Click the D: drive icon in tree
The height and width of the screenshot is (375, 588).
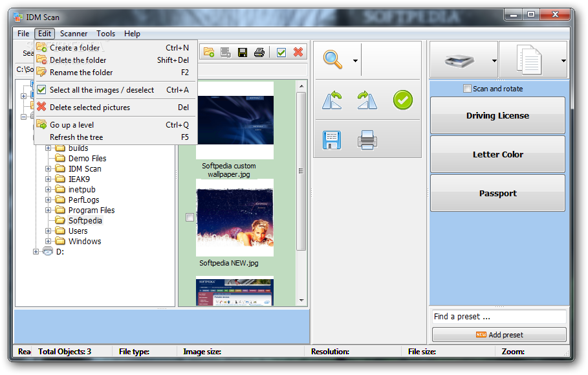(48, 251)
